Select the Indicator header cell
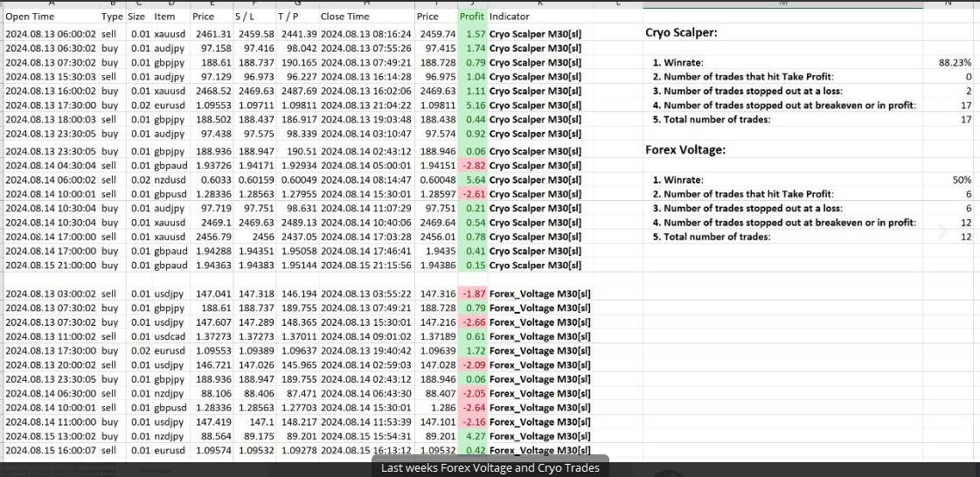The width and height of the screenshot is (980, 477). point(510,17)
